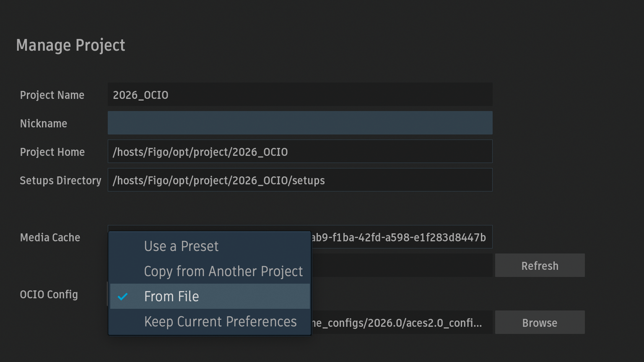
Task: Click the Refresh button
Action: (540, 265)
